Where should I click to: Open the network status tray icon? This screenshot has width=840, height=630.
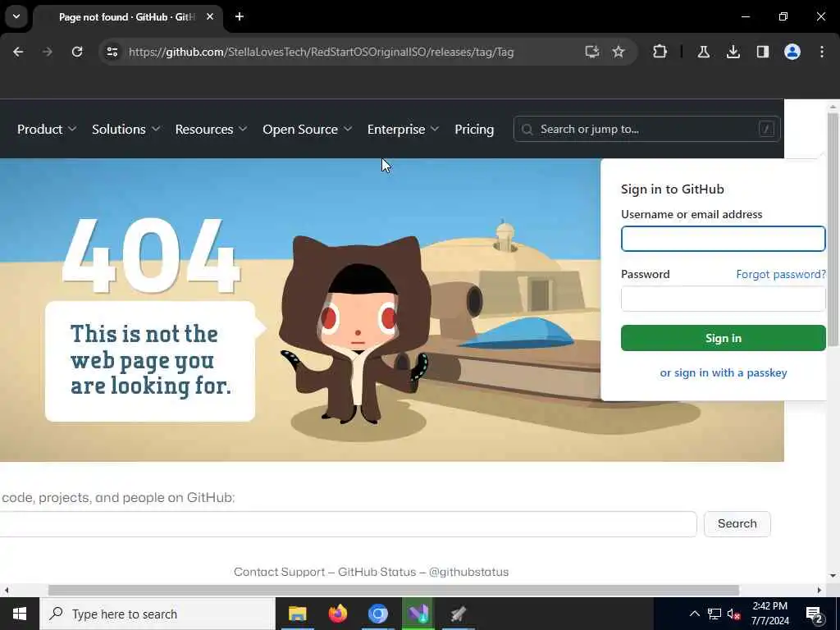point(714,614)
